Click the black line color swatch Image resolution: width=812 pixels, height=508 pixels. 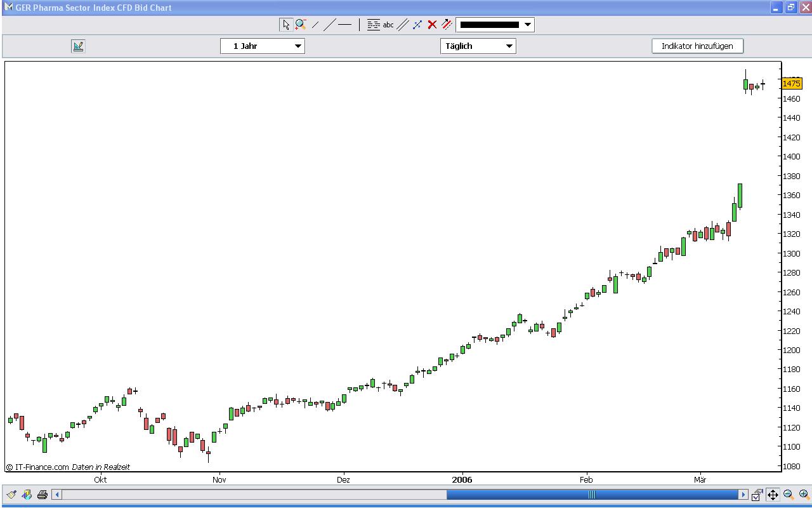point(489,25)
